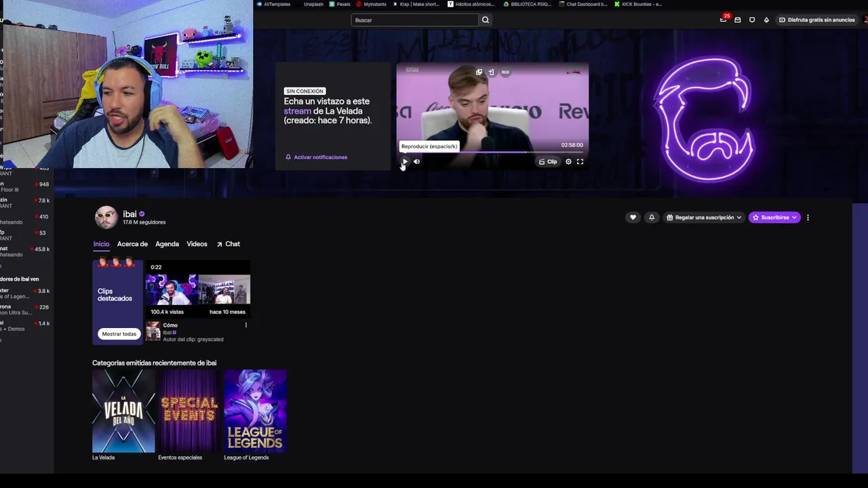Select the 'Acerca de' tab
Image resolution: width=868 pixels, height=488 pixels.
point(132,244)
